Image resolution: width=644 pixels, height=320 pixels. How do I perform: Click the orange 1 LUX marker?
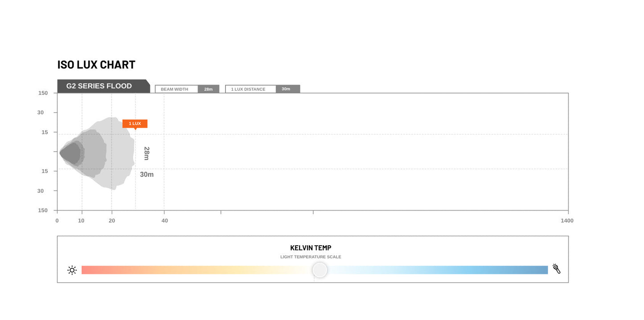[135, 124]
